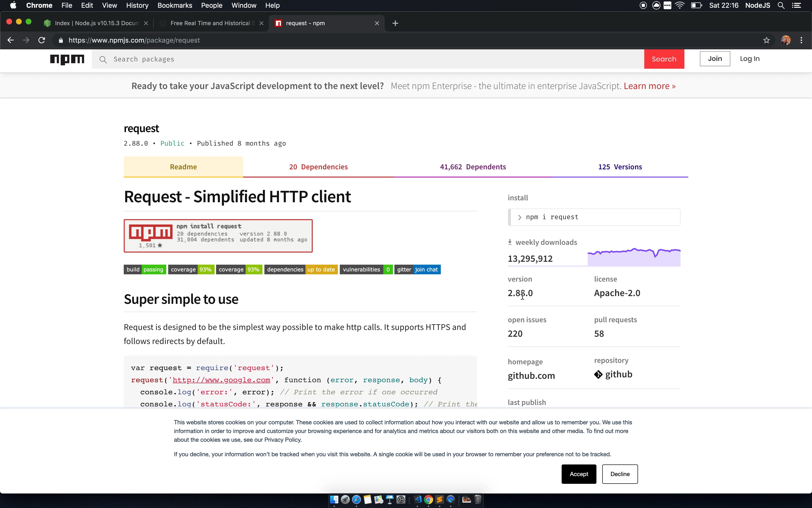Open the Apple menu
This screenshot has height=508, width=812.
pos(13,5)
